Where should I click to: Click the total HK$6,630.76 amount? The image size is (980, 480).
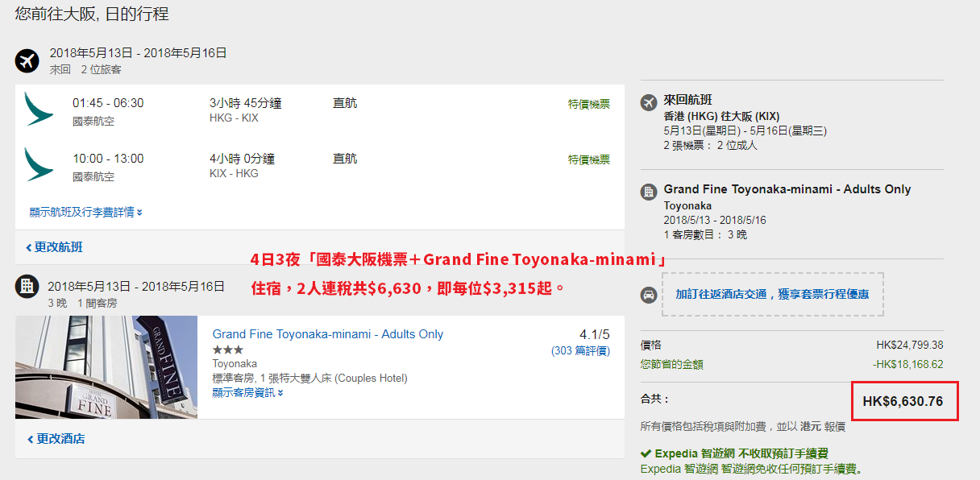[903, 401]
